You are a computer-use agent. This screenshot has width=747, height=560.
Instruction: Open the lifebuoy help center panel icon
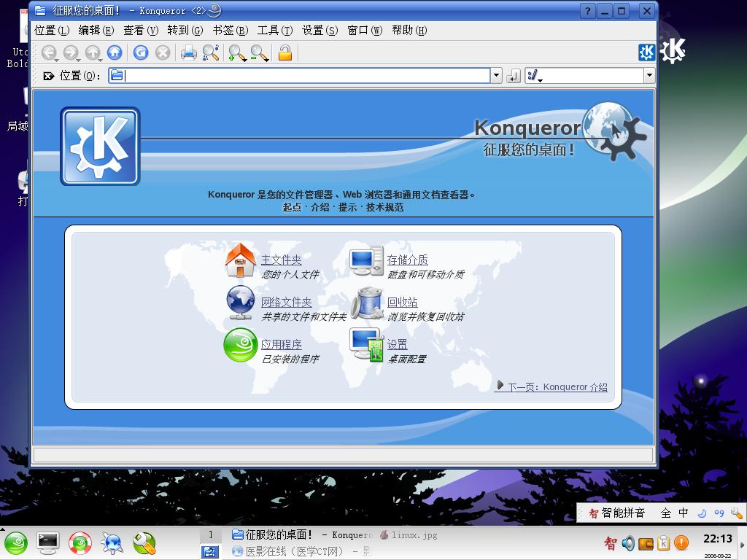tap(80, 543)
